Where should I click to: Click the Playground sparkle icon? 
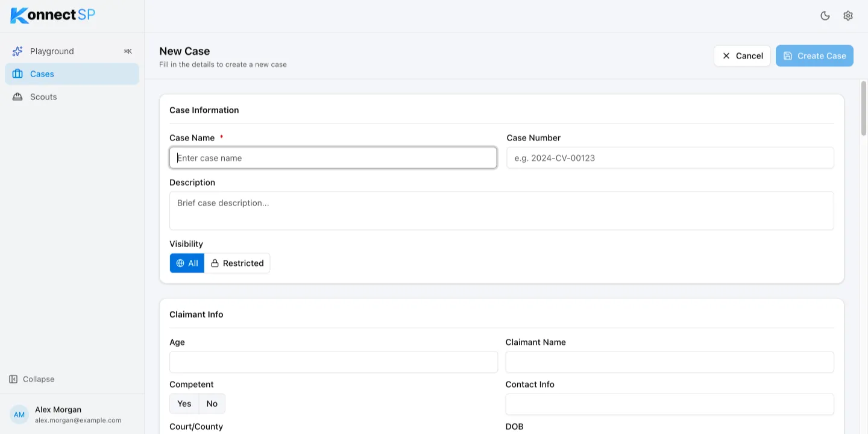(17, 51)
